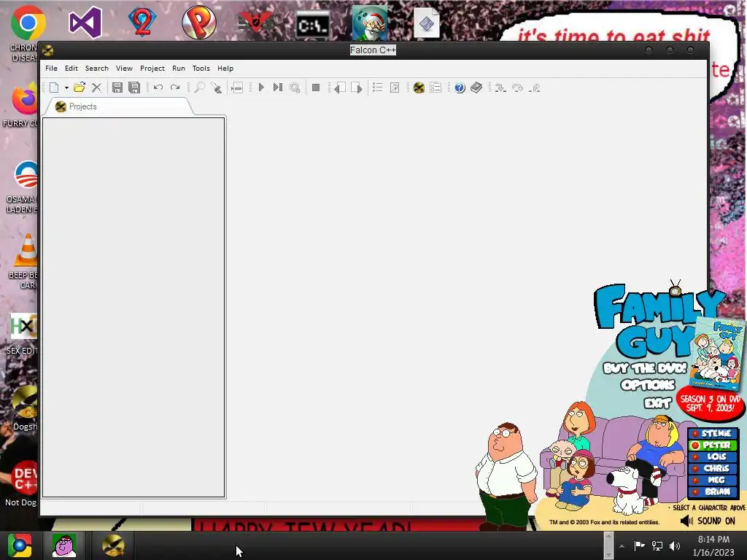Click the Remove (X) toolbar icon
Viewport: 747px width, 560px height.
click(x=97, y=87)
